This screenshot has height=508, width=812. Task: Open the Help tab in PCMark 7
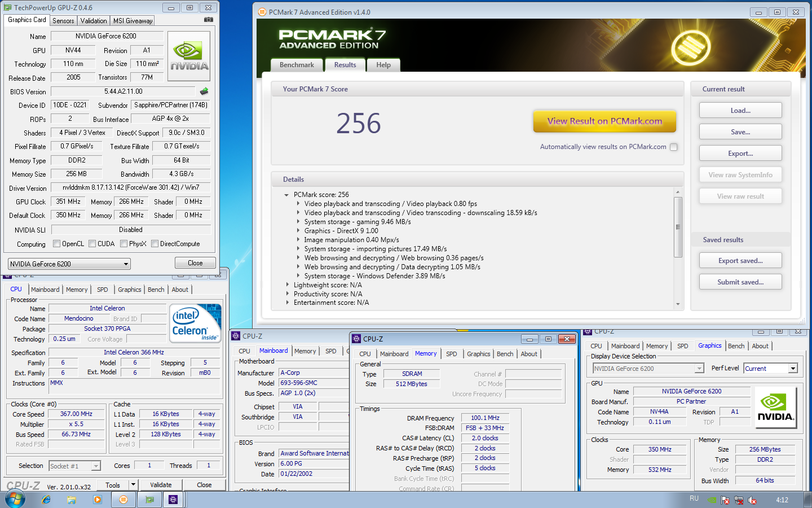(x=383, y=65)
